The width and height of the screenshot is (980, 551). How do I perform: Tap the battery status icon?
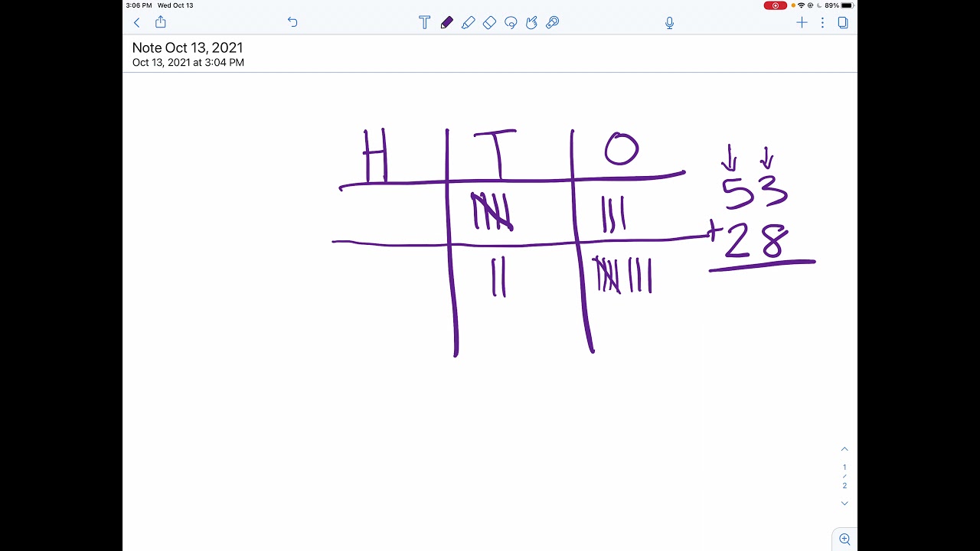pyautogui.click(x=847, y=5)
